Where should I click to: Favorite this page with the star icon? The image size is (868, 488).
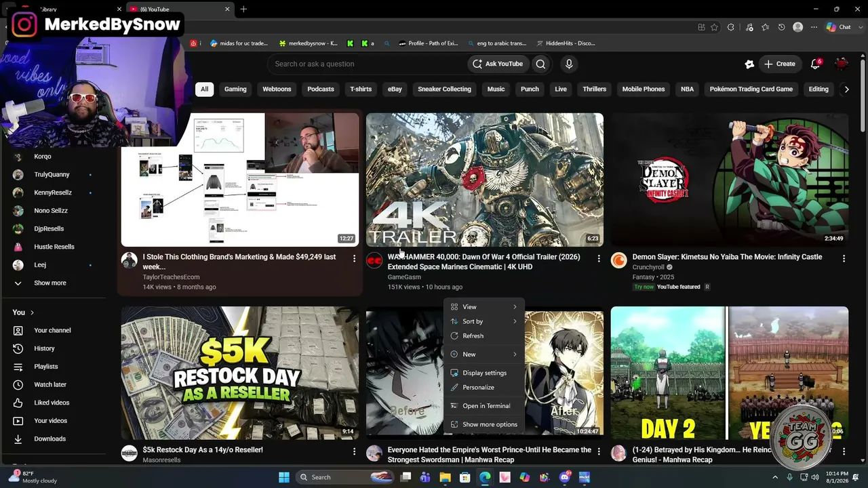point(714,27)
